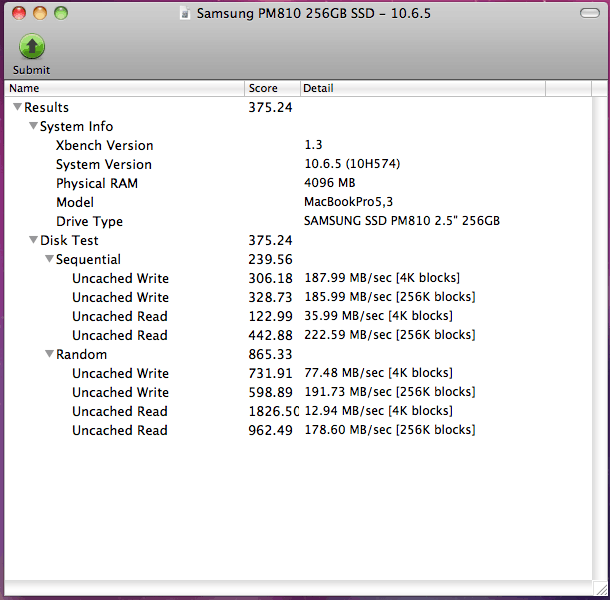Collapse the Results disclosure triangle
This screenshot has width=610, height=600.
coord(17,107)
